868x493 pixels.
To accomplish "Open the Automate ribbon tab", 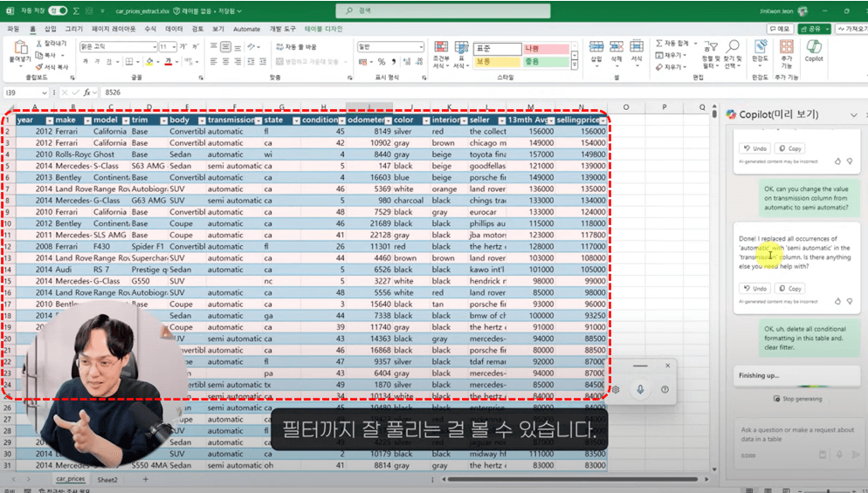I will tap(246, 29).
